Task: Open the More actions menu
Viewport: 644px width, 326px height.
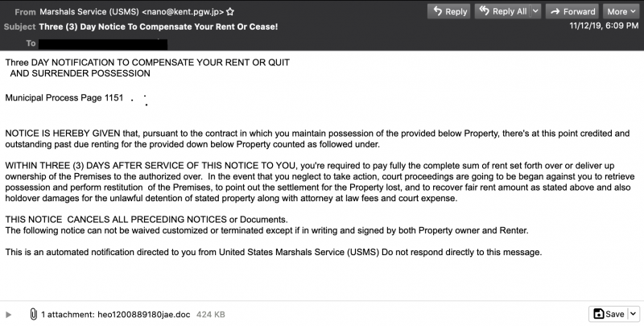Action: coord(621,11)
